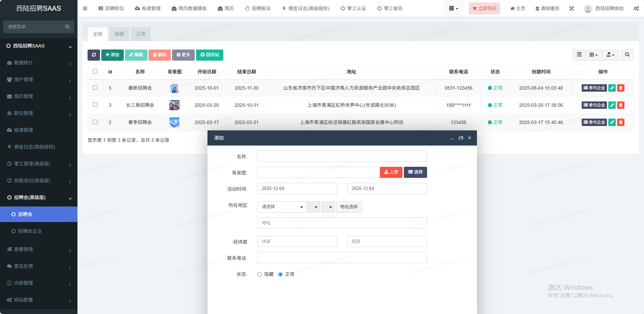The height and width of the screenshot is (314, 644).
Task: Toggle fullscreen with the expand icon
Action: click(x=572, y=8)
